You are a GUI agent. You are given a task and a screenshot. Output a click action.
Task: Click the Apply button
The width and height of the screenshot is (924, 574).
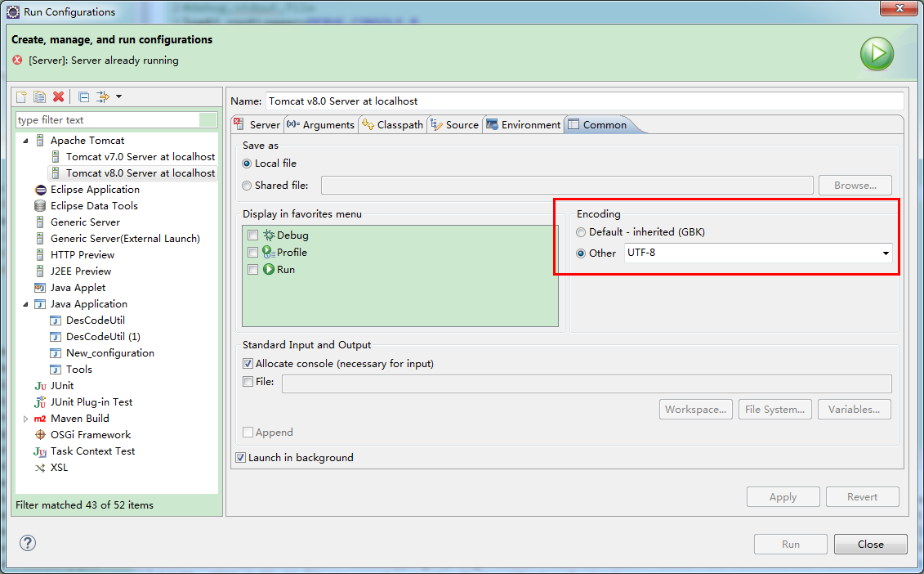[x=783, y=496]
